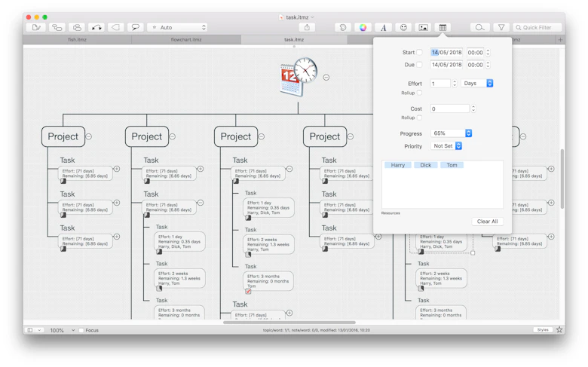Screen dimensions: 588x367
Task: Enable the Due date checkbox
Action: (x=420, y=65)
